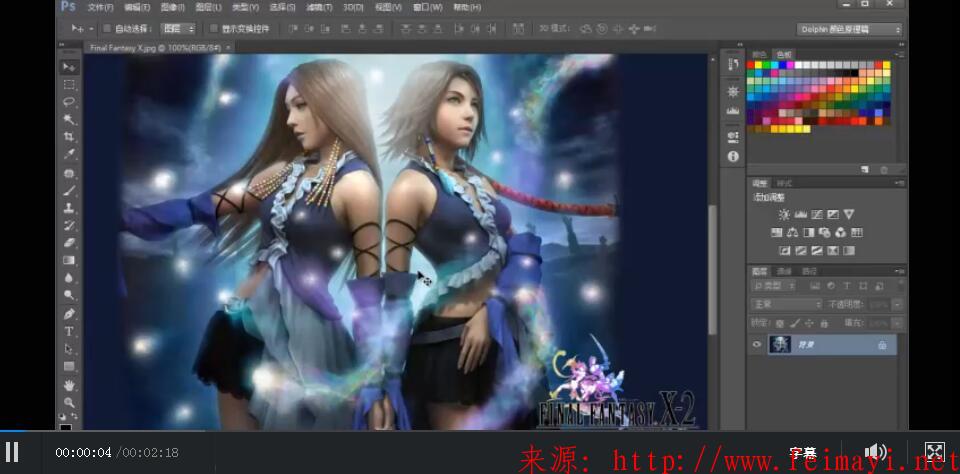The image size is (960, 474).
Task: Add a Color Balance adjustment
Action: [x=792, y=233]
